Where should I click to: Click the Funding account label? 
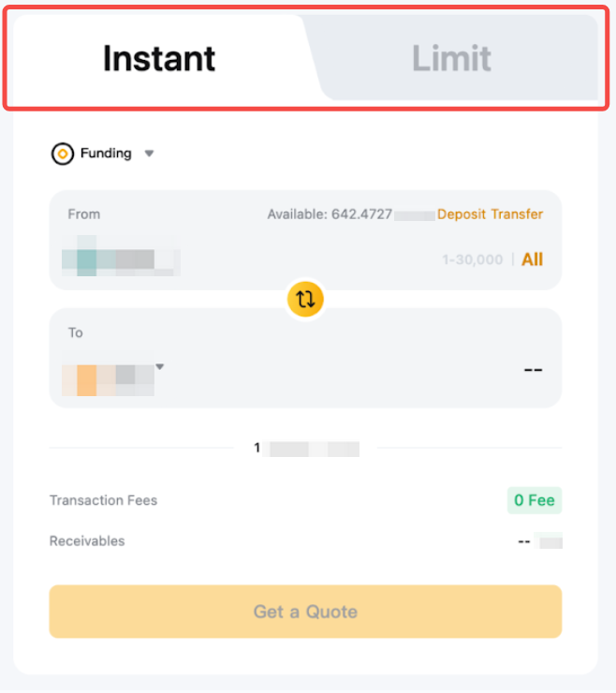click(x=106, y=154)
